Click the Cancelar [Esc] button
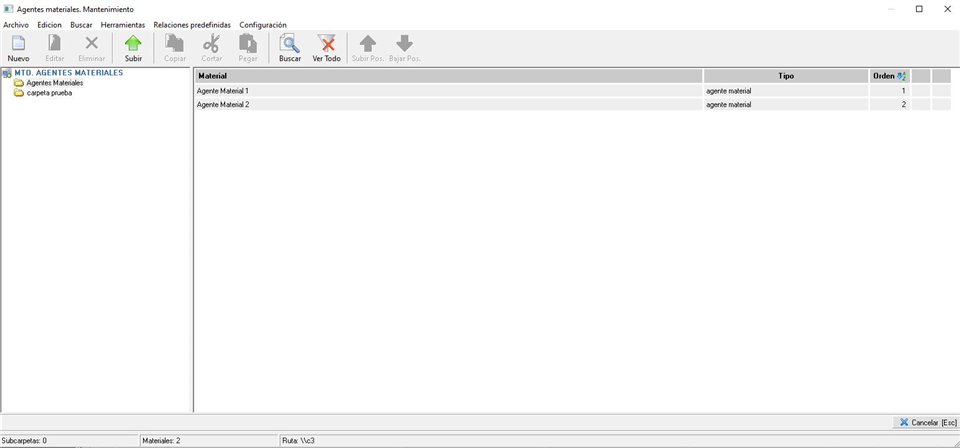This screenshot has height=448, width=960. tap(925, 422)
